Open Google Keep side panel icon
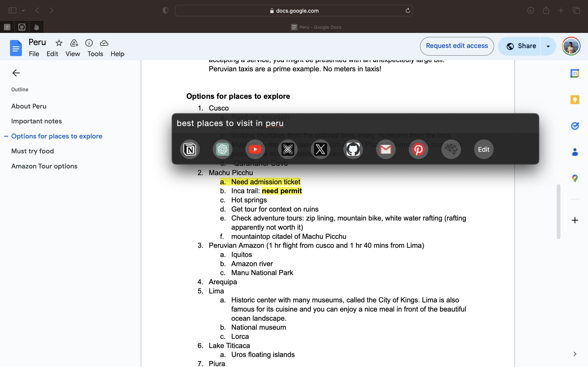Screen dimensions: 588x367 click(575, 99)
